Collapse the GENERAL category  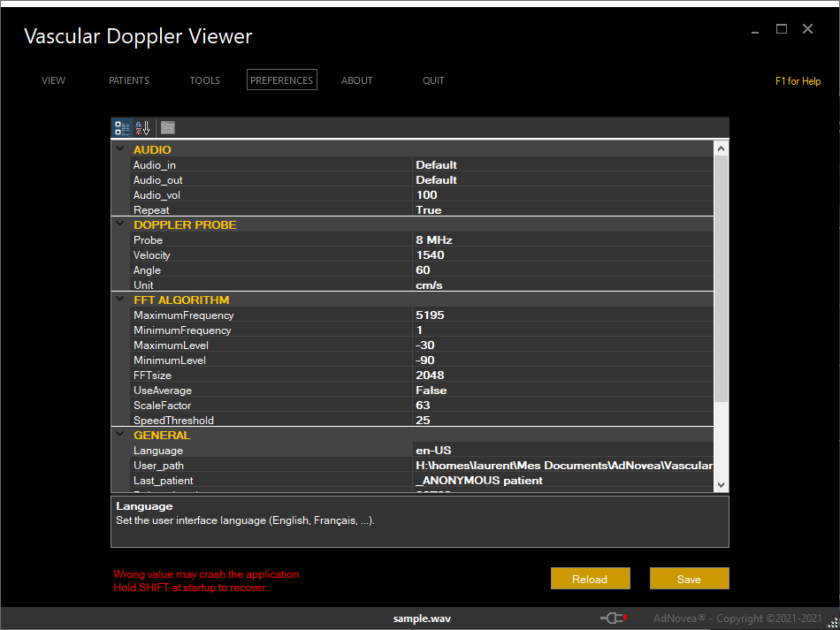(120, 434)
